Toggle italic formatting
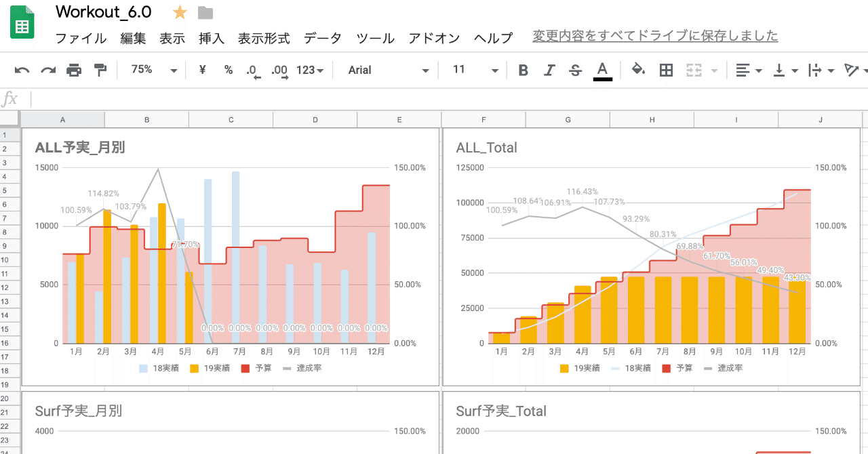 pyautogui.click(x=549, y=70)
